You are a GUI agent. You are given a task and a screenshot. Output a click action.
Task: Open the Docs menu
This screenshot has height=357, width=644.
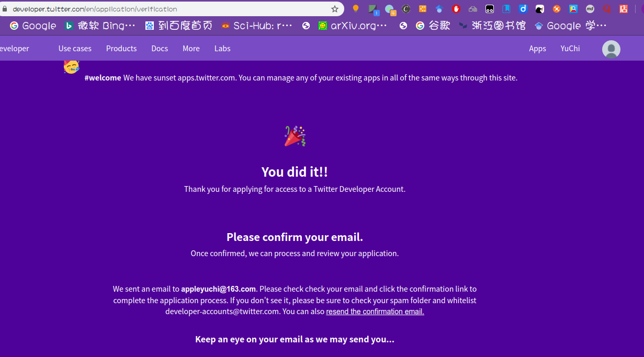[160, 49]
